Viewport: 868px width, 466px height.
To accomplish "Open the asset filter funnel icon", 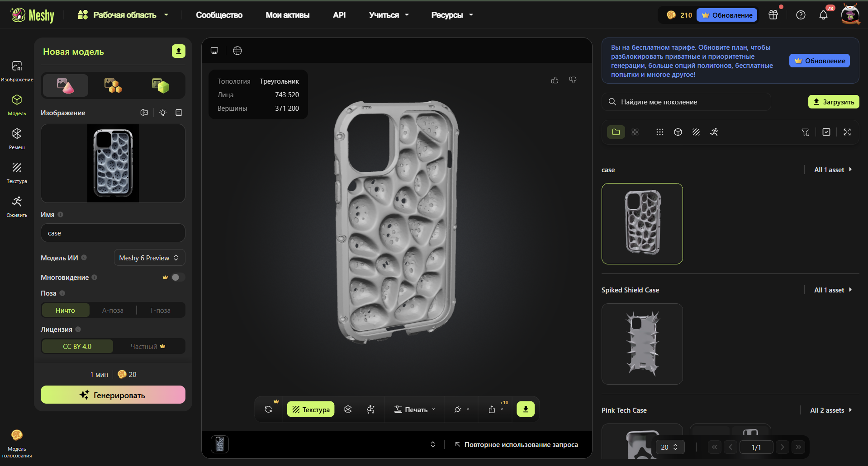I will pos(806,132).
